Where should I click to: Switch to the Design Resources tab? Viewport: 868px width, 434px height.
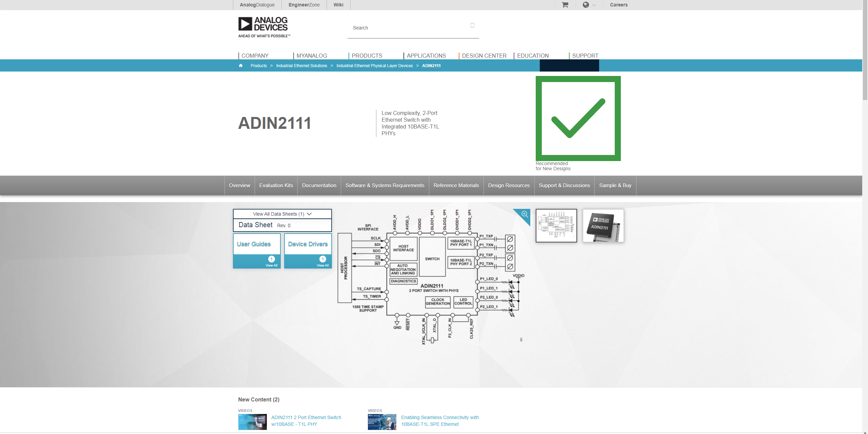509,185
